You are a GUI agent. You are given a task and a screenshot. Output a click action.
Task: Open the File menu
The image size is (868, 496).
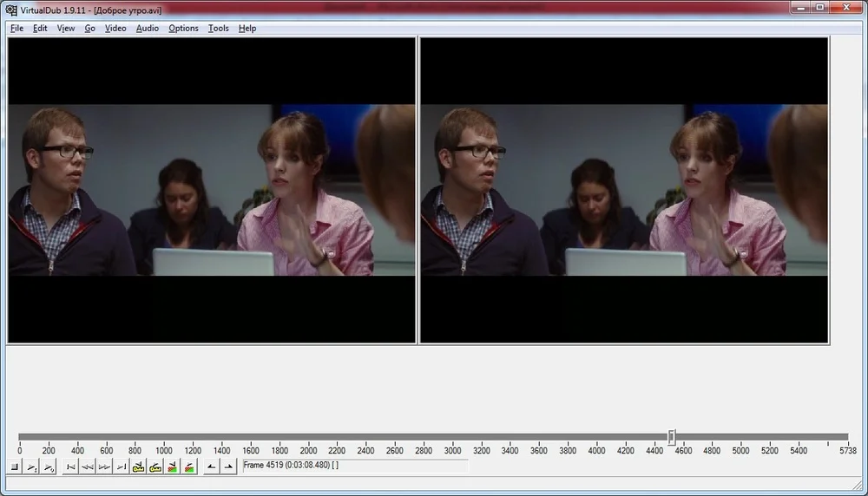point(16,28)
